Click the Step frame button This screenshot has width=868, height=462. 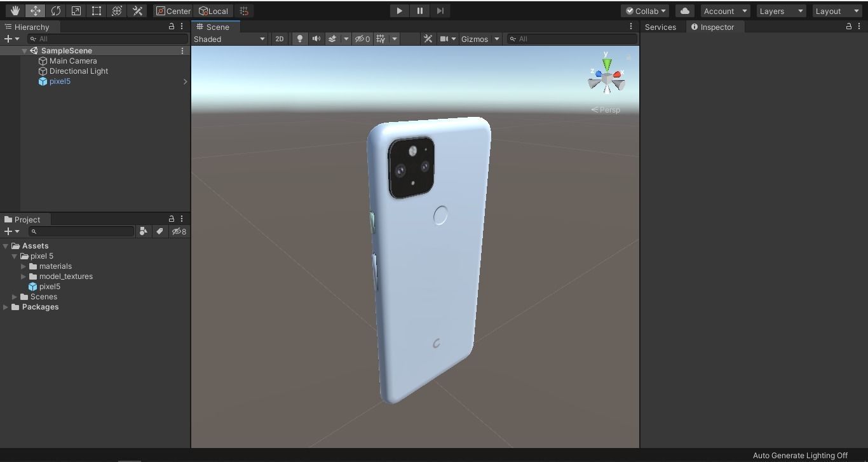[440, 11]
